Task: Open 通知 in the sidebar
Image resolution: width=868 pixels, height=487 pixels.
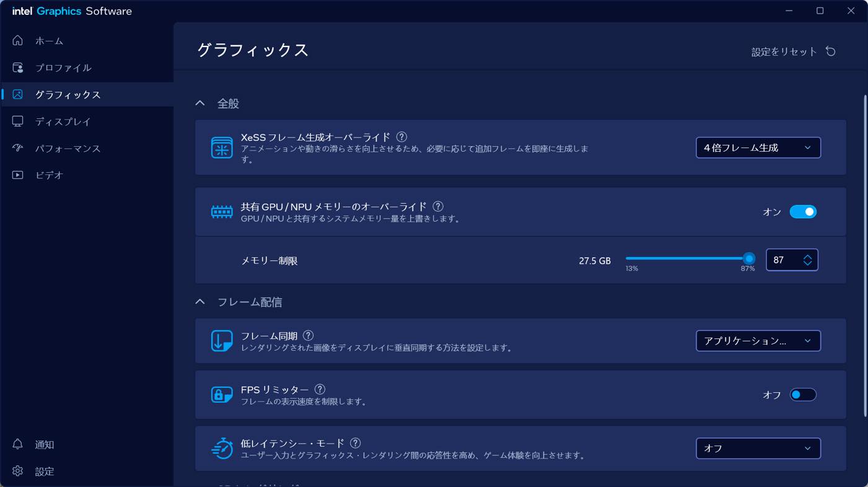Action: pyautogui.click(x=87, y=444)
